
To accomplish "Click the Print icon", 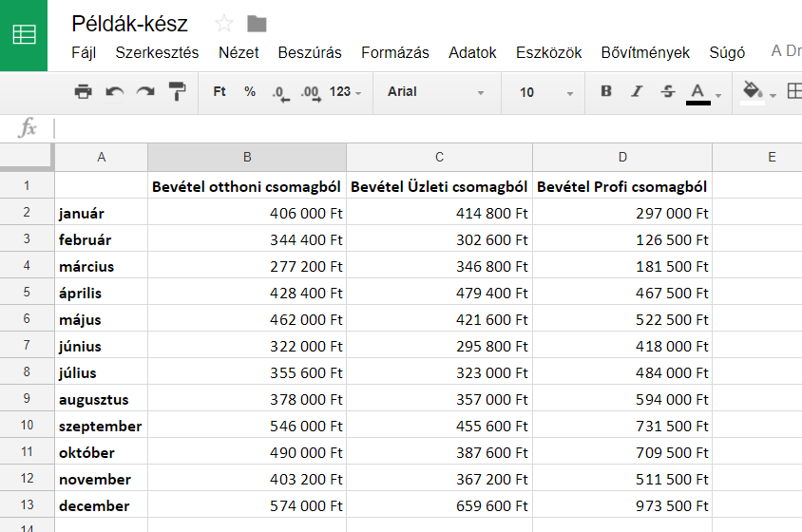I will [x=83, y=92].
